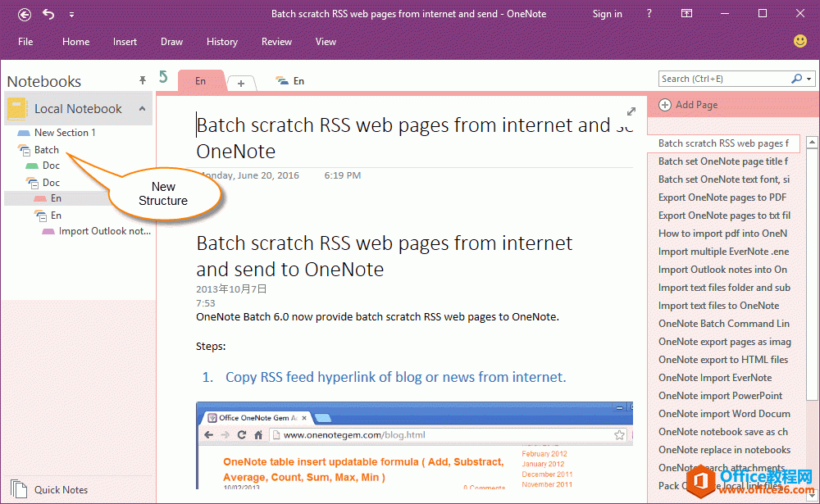Create a new section with plus tab

click(x=241, y=83)
